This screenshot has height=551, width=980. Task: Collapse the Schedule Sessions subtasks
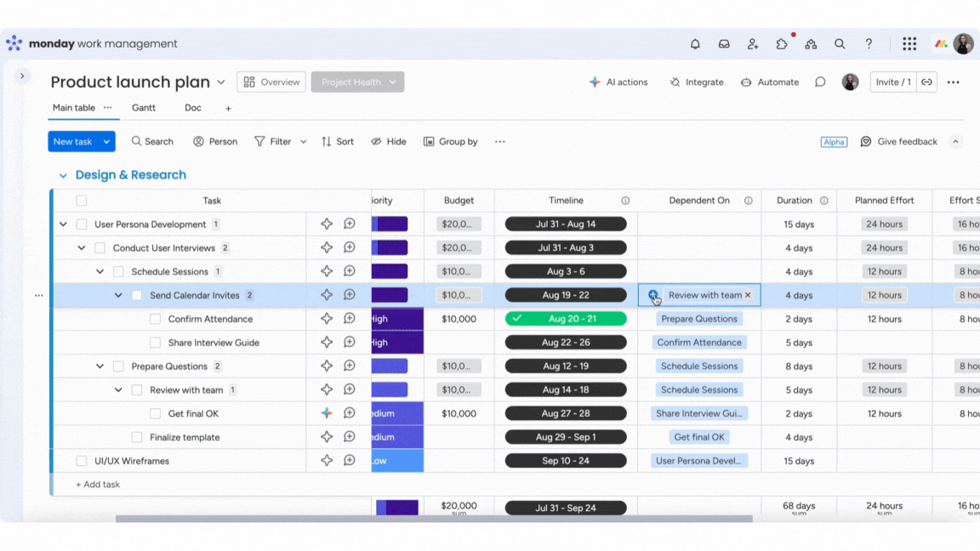tap(100, 270)
